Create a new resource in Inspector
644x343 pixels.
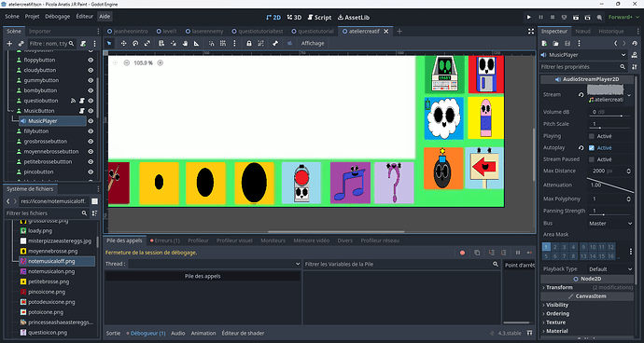pyautogui.click(x=544, y=43)
